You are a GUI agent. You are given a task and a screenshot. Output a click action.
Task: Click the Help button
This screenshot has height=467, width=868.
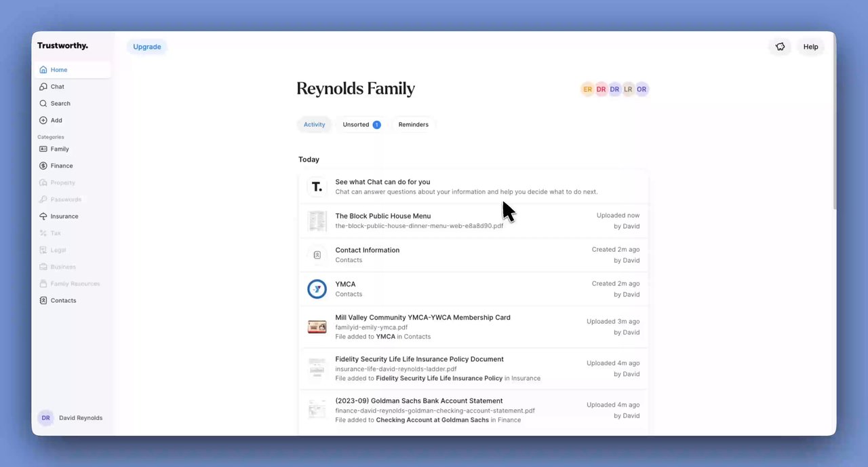click(x=810, y=47)
